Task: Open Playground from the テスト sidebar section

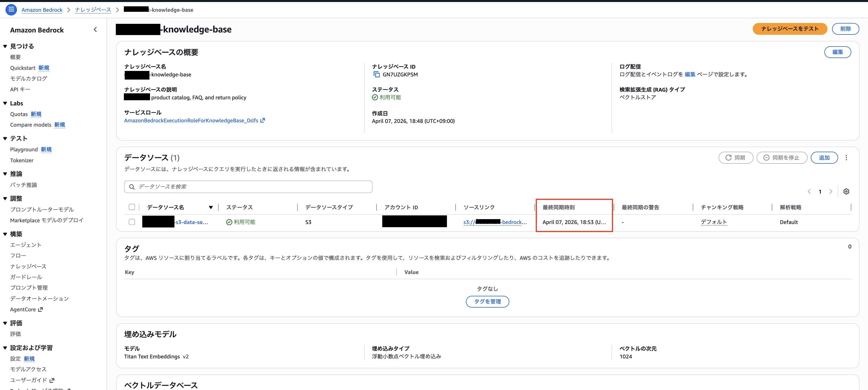Action: (x=24, y=149)
